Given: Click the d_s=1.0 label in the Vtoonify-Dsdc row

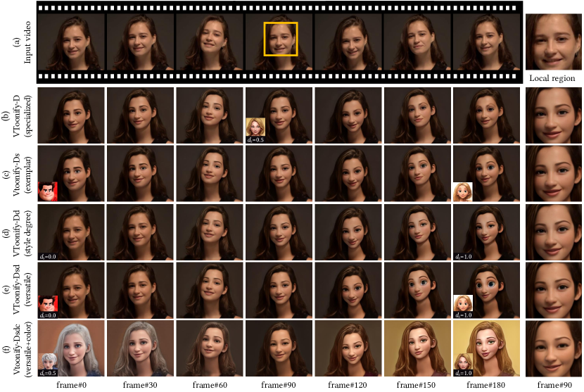Looking at the screenshot, I should click(463, 374).
